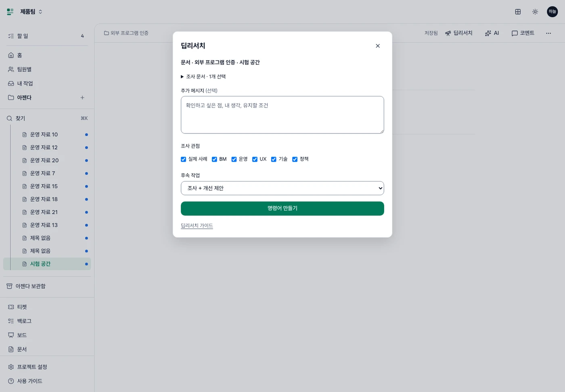
Task: Open the three-dot more options menu
Action: coord(548,33)
